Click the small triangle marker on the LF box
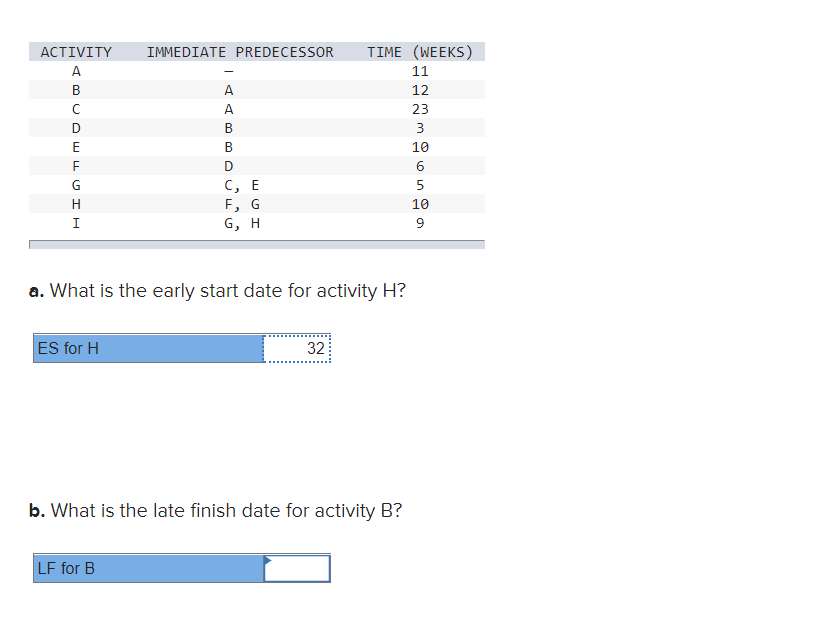The width and height of the screenshot is (830, 630). (x=267, y=560)
